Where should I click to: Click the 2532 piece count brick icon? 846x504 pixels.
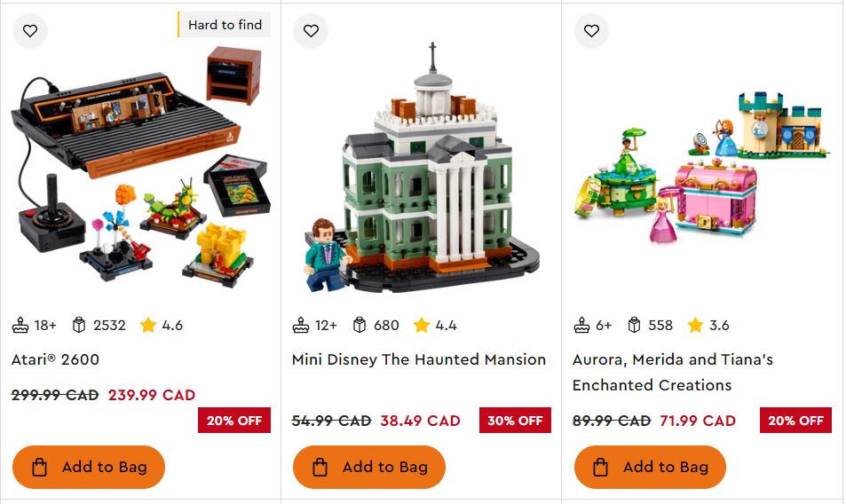click(79, 325)
